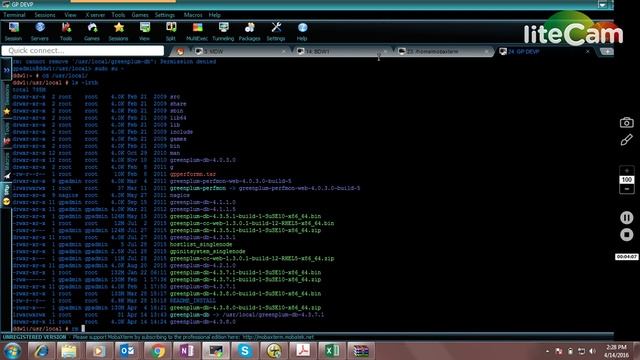Open the Terminal menu
This screenshot has width=640, height=360.
point(14,15)
